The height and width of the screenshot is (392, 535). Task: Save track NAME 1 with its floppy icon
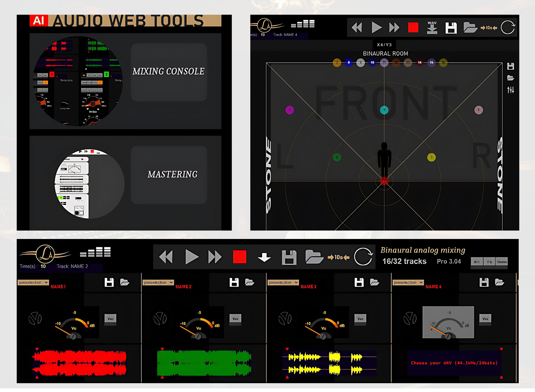pyautogui.click(x=109, y=282)
